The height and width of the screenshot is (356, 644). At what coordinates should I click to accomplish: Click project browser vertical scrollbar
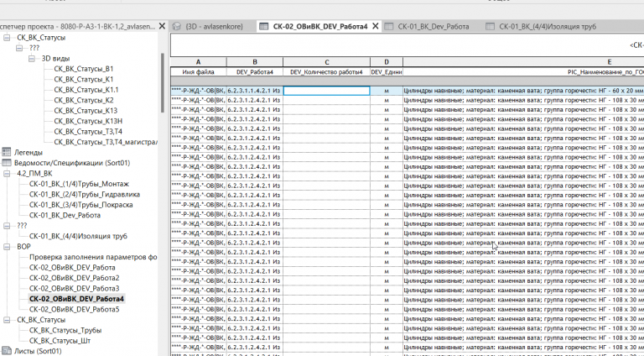pos(163,82)
